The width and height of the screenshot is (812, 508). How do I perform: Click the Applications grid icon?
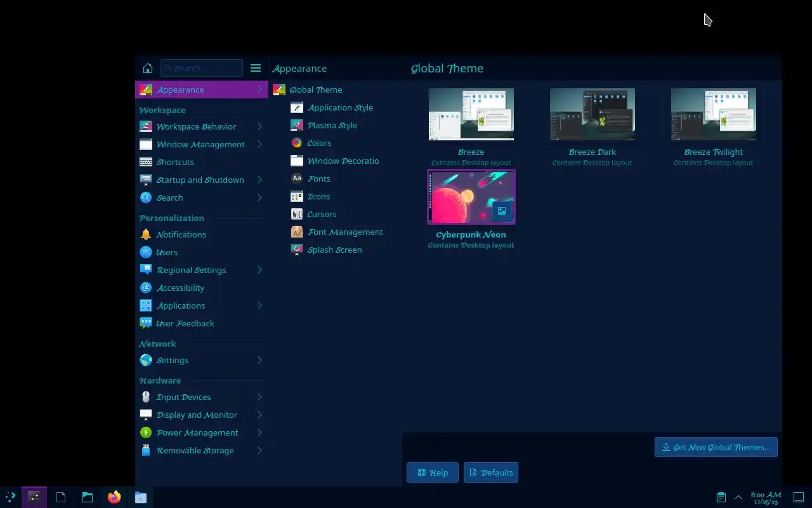146,305
